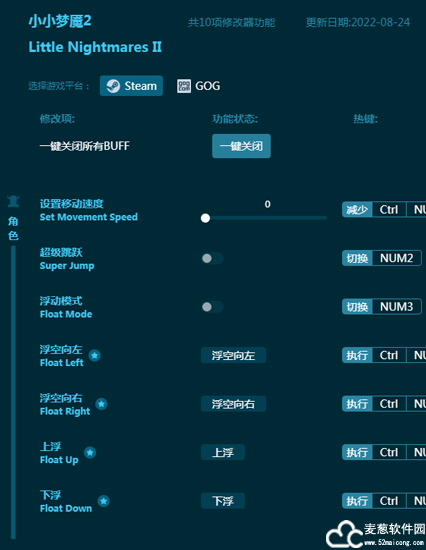This screenshot has width=426, height=550.
Task: Click the character category icon in sidebar
Action: [x=13, y=201]
